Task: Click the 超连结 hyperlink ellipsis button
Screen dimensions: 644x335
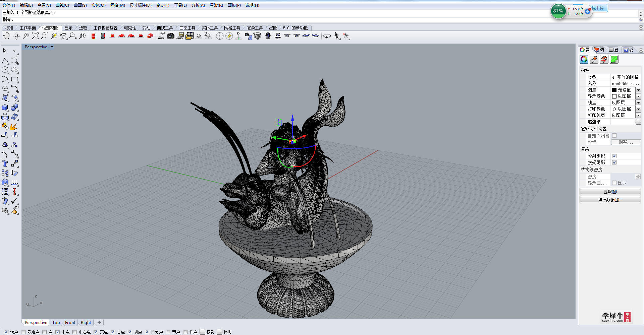Action: point(638,122)
